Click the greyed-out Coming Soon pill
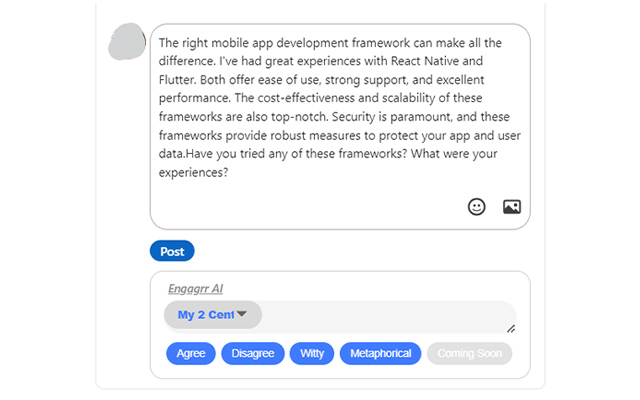The image size is (640, 400). click(469, 353)
